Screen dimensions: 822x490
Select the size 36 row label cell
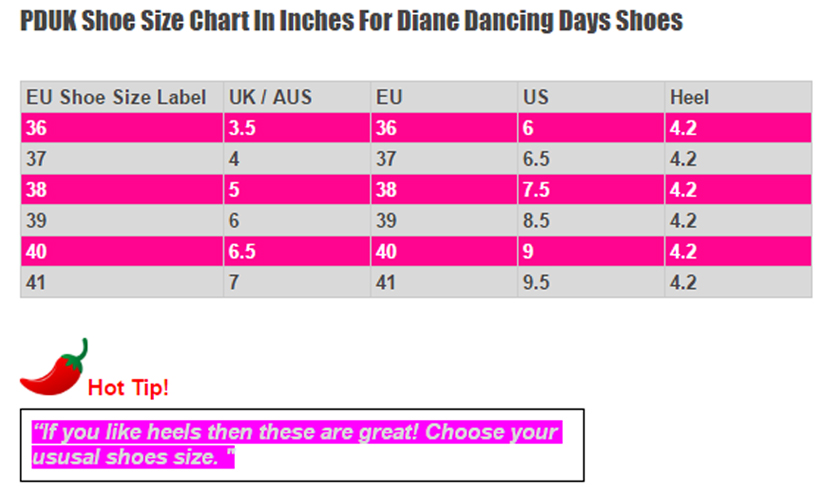pyautogui.click(x=122, y=128)
